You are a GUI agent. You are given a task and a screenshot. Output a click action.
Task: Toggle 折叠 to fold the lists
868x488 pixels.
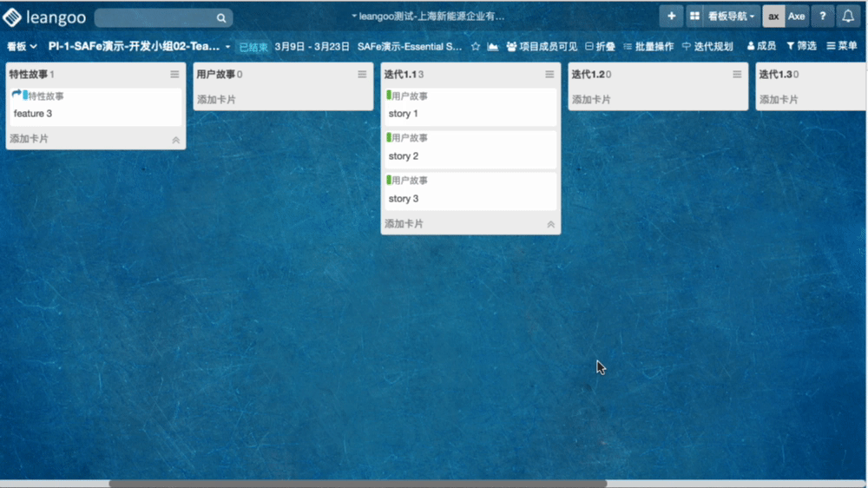(x=601, y=47)
